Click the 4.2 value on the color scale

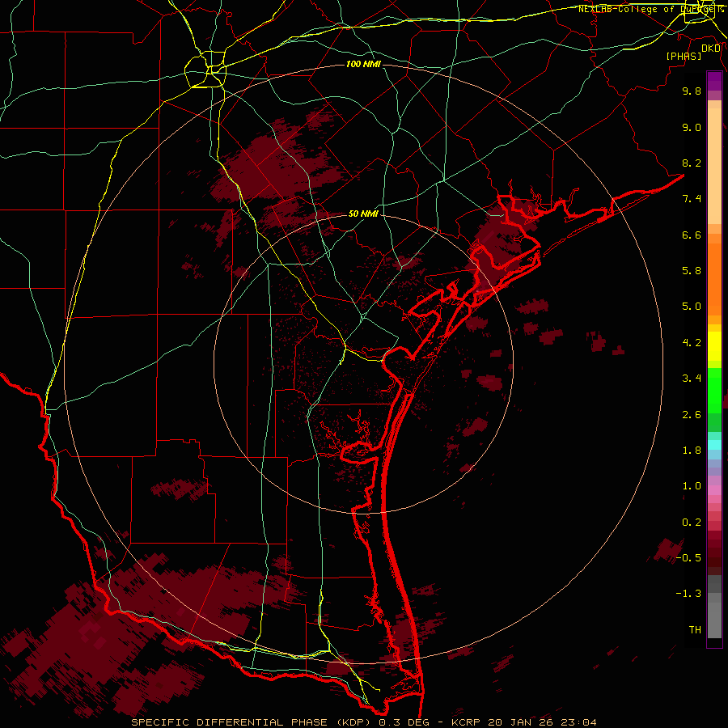(692, 343)
